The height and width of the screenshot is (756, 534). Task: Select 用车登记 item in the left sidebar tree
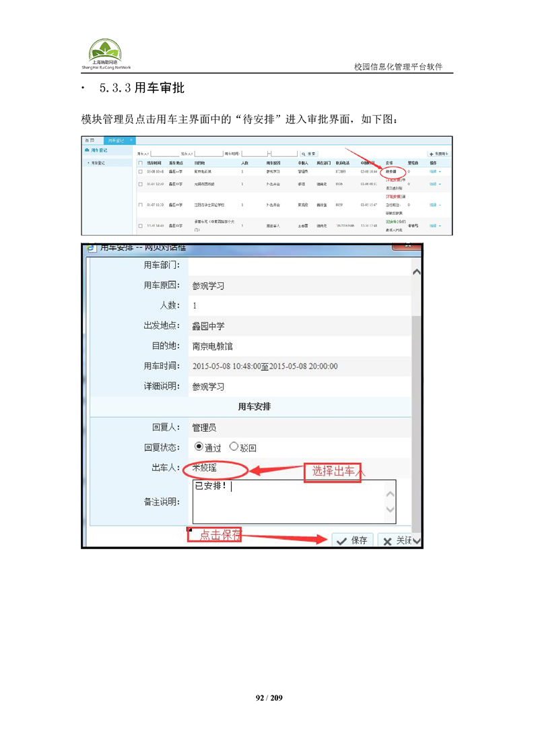[98, 163]
